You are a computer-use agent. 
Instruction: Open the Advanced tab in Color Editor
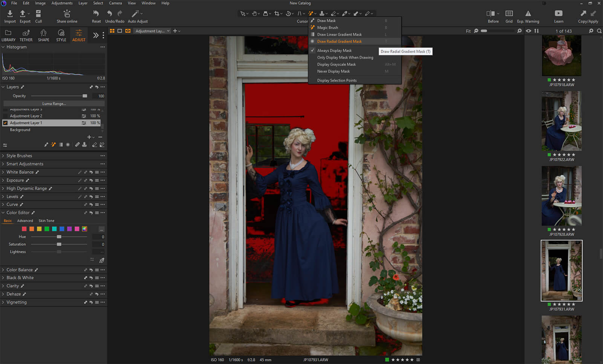[x=25, y=221]
